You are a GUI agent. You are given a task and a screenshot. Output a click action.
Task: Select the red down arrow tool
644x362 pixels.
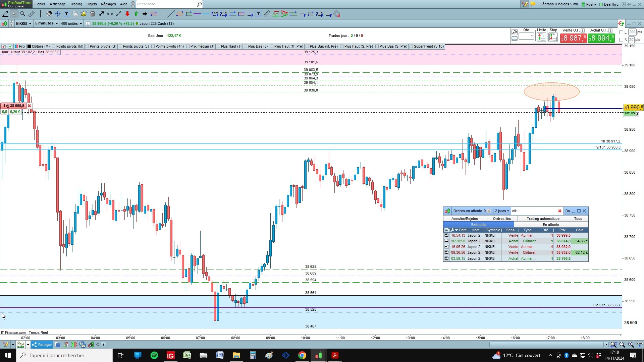point(127,14)
